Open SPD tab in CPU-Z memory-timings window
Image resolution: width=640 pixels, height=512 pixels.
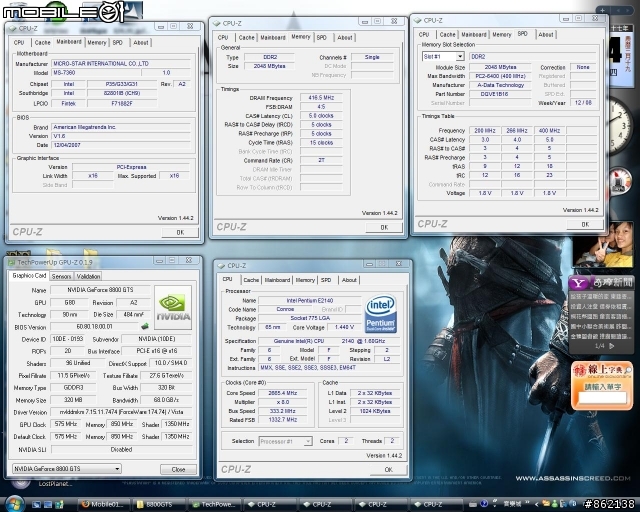(x=322, y=38)
